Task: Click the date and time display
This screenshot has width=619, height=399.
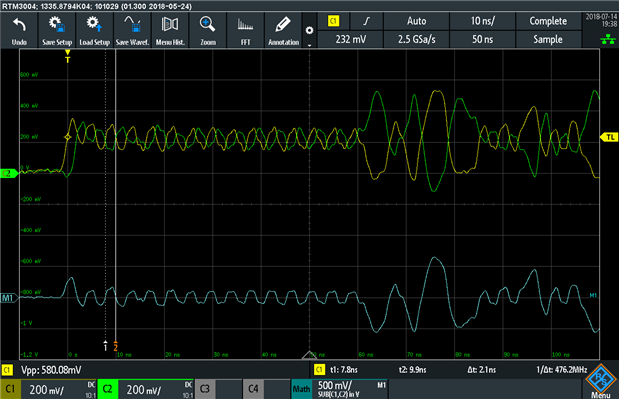Action: [601, 20]
